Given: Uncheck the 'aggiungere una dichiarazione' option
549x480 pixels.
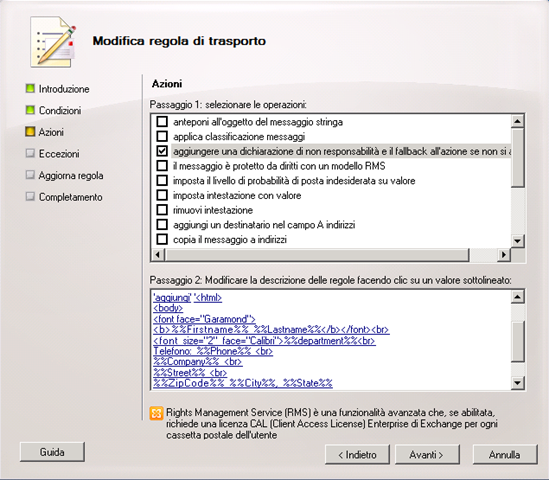Looking at the screenshot, I should click(162, 151).
